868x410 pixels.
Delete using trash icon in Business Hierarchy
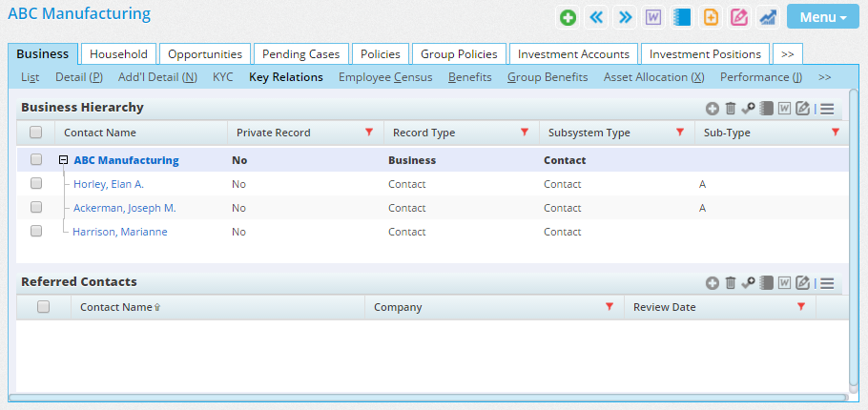coord(730,109)
